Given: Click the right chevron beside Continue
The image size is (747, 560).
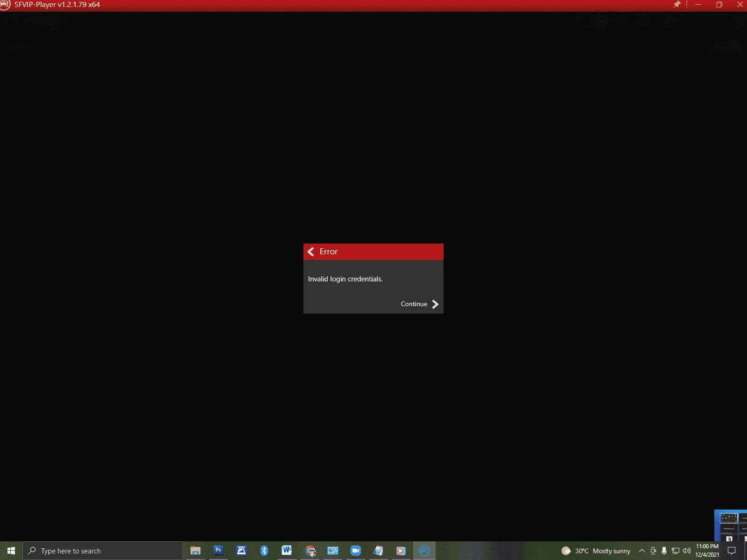Looking at the screenshot, I should click(x=435, y=304).
